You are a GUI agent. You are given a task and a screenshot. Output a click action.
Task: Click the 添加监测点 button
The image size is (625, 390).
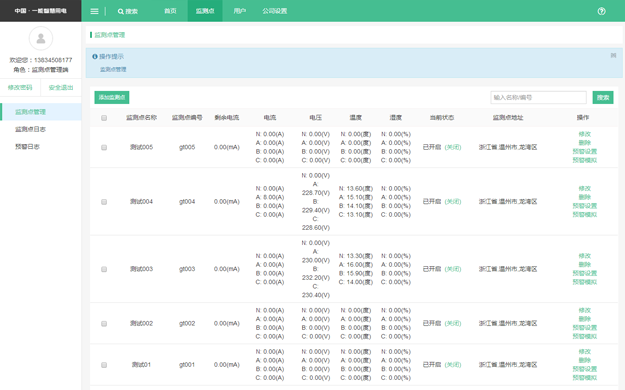[x=112, y=97]
